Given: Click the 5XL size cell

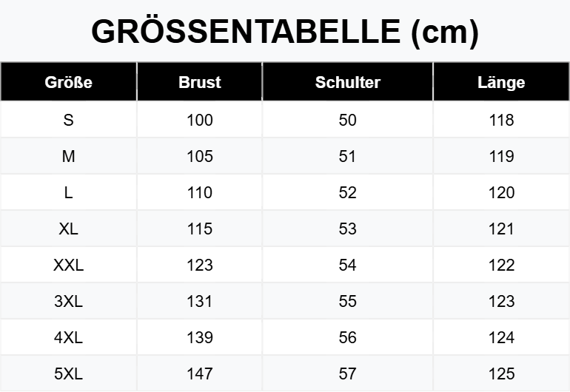Looking at the screenshot, I should 68,374.
